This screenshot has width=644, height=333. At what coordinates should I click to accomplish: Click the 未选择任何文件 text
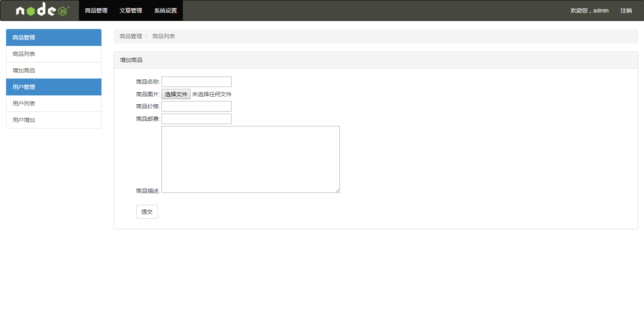212,94
